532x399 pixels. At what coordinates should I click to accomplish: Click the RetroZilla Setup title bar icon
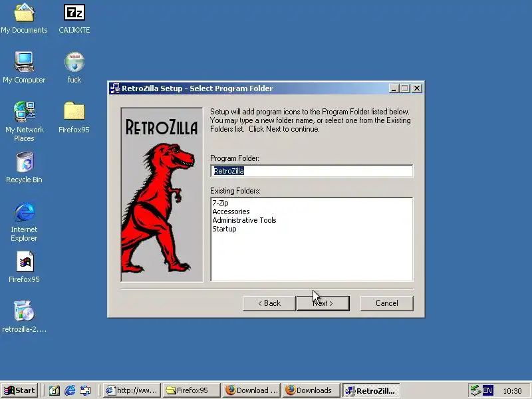click(x=115, y=88)
